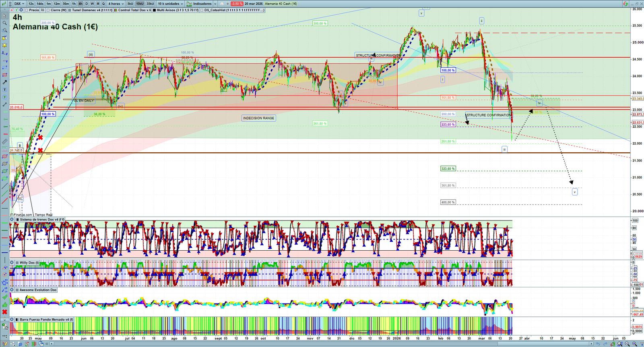644x347 pixels.
Task: Click the -3,50 % change indicator
Action: 237,4
